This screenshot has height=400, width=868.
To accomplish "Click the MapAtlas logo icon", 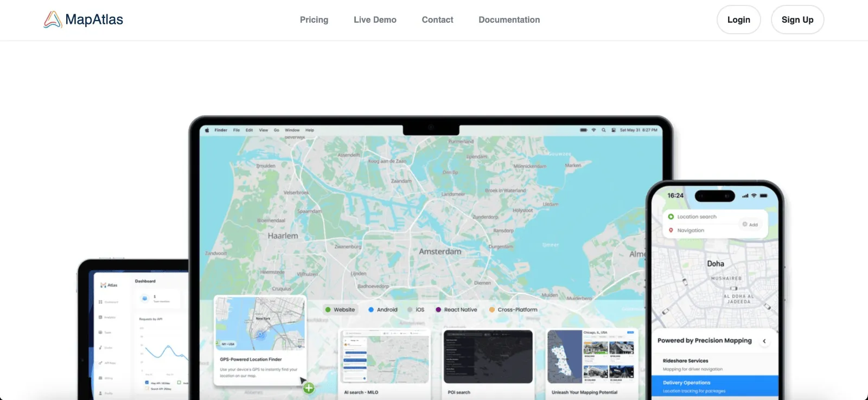I will point(53,20).
